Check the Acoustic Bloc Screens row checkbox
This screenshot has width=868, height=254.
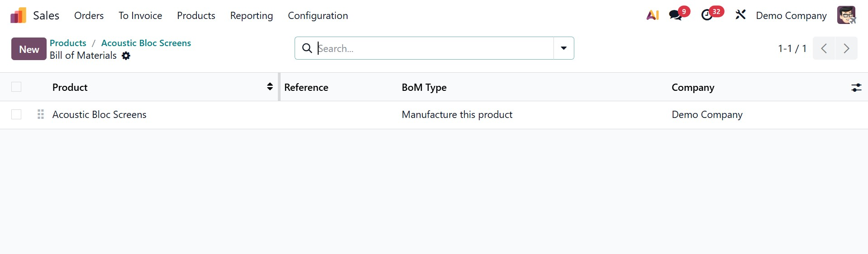tap(16, 114)
